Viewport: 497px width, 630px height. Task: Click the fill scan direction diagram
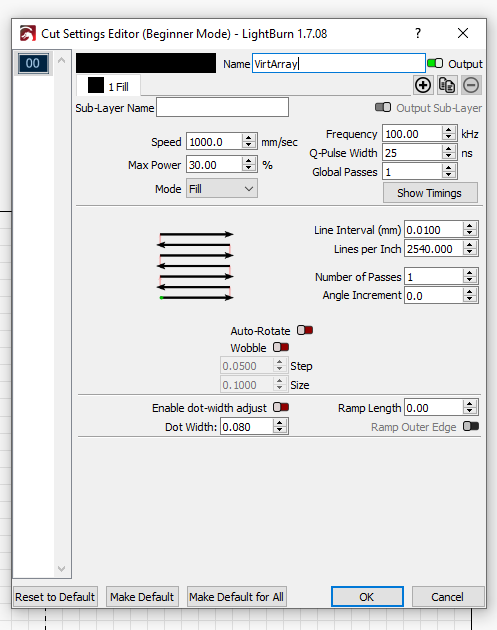tap(195, 266)
